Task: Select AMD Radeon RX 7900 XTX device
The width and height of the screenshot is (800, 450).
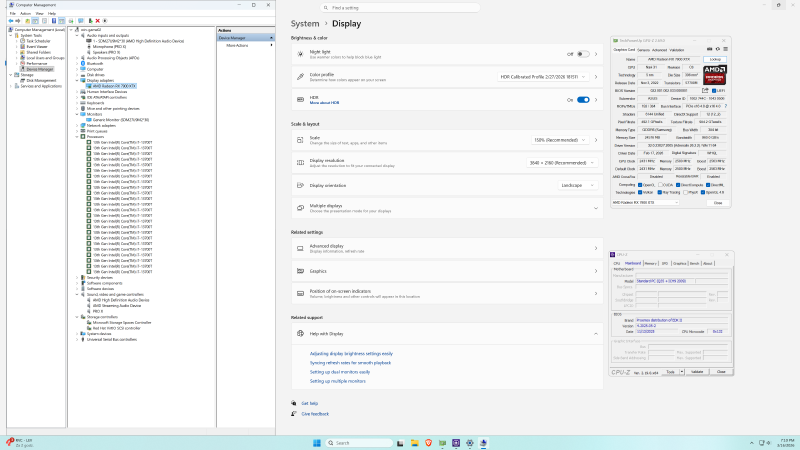Action: pos(114,86)
